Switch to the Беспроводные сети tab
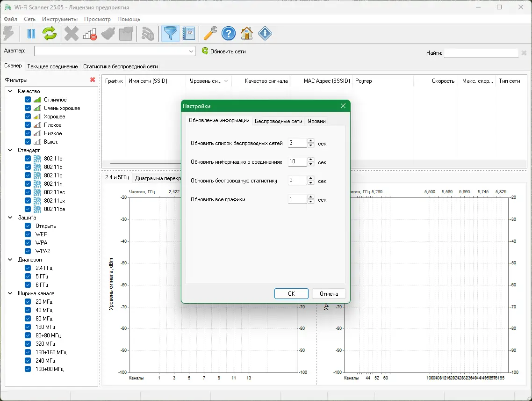 [x=278, y=121]
